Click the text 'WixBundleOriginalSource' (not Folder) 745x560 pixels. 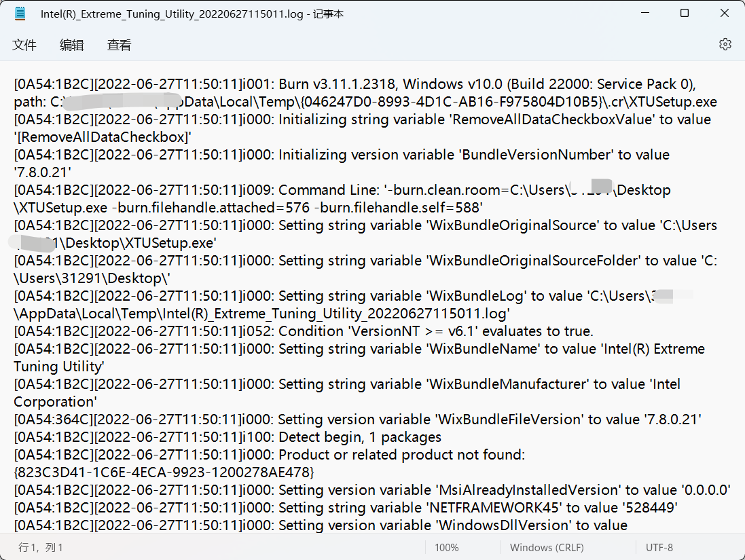[x=512, y=225]
